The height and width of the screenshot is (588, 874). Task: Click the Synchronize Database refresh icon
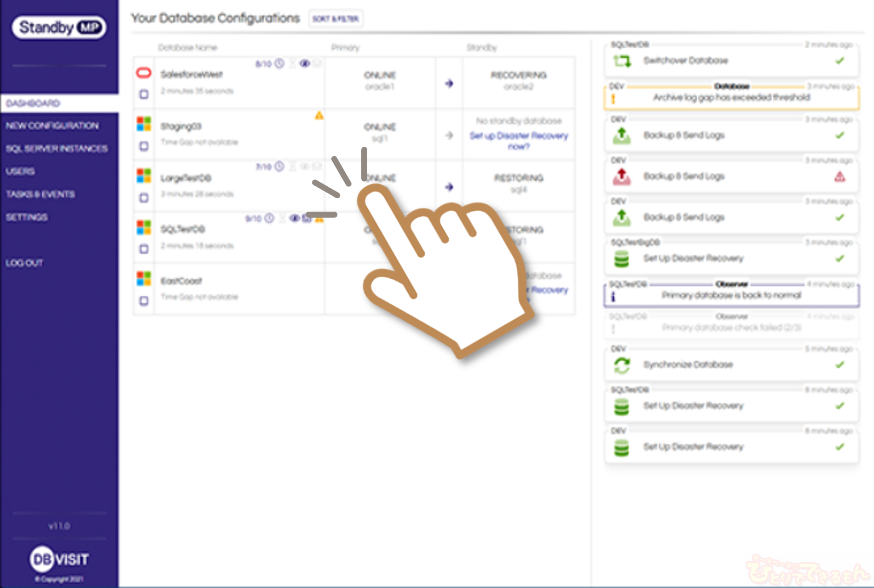[x=621, y=365]
